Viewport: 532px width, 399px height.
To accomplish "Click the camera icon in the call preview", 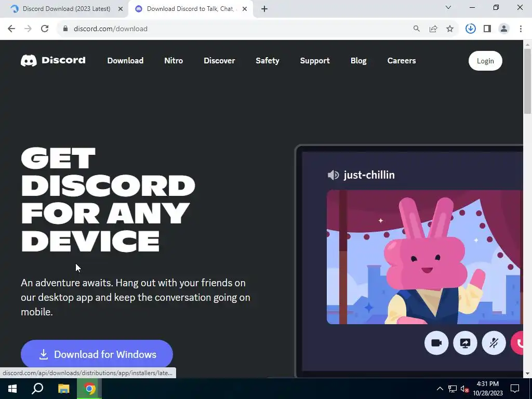I will 436,343.
